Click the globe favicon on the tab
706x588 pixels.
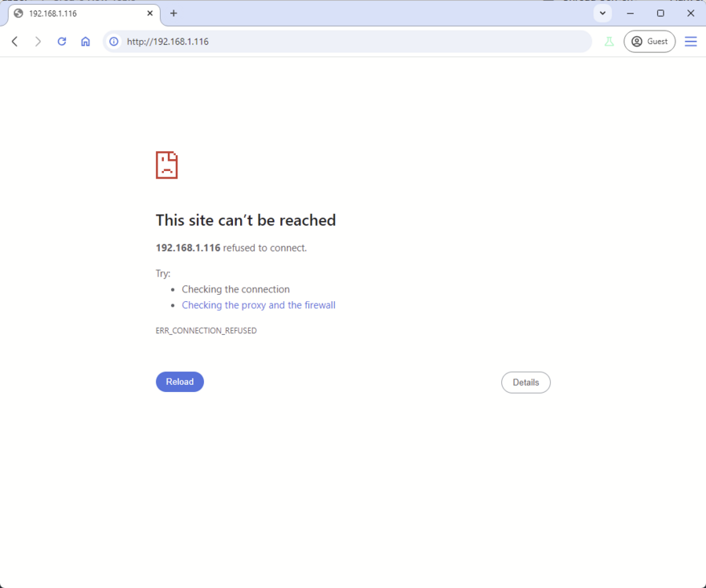pyautogui.click(x=19, y=13)
